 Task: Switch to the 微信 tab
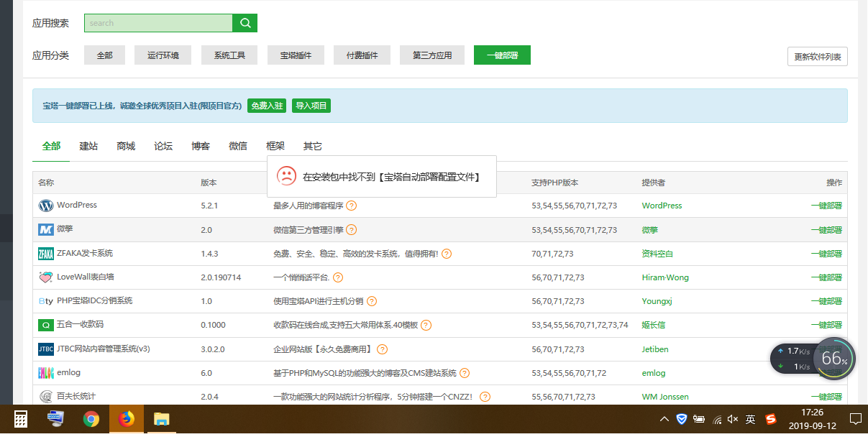click(238, 146)
